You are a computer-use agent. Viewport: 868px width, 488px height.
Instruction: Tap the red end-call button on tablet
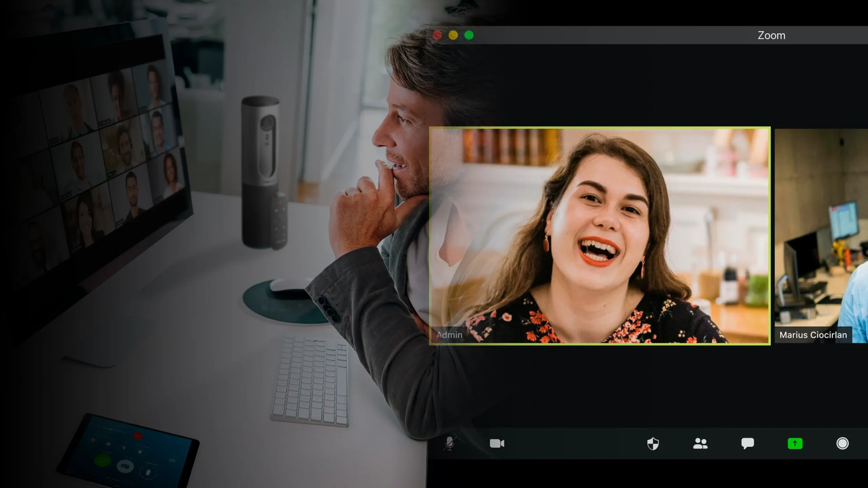(137, 436)
